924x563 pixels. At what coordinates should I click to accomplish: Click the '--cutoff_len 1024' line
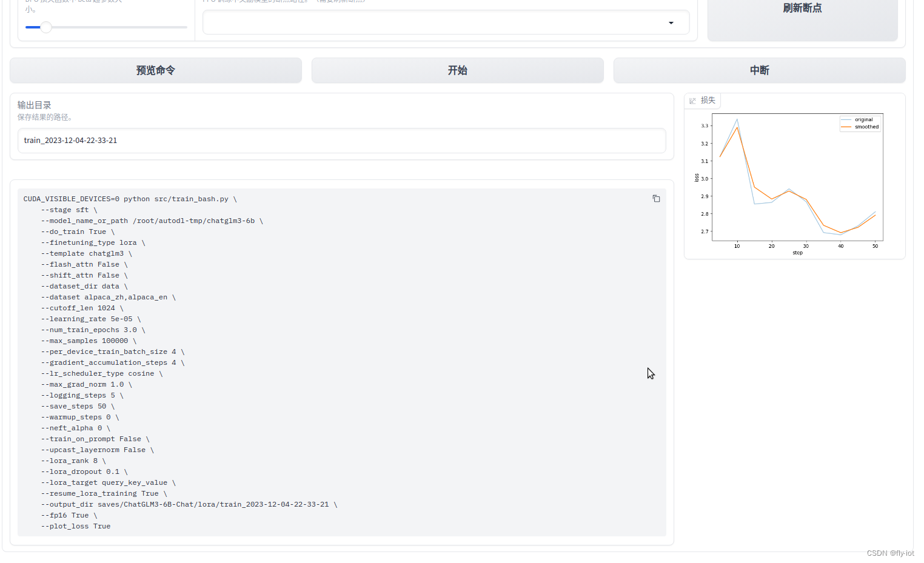[x=82, y=308]
